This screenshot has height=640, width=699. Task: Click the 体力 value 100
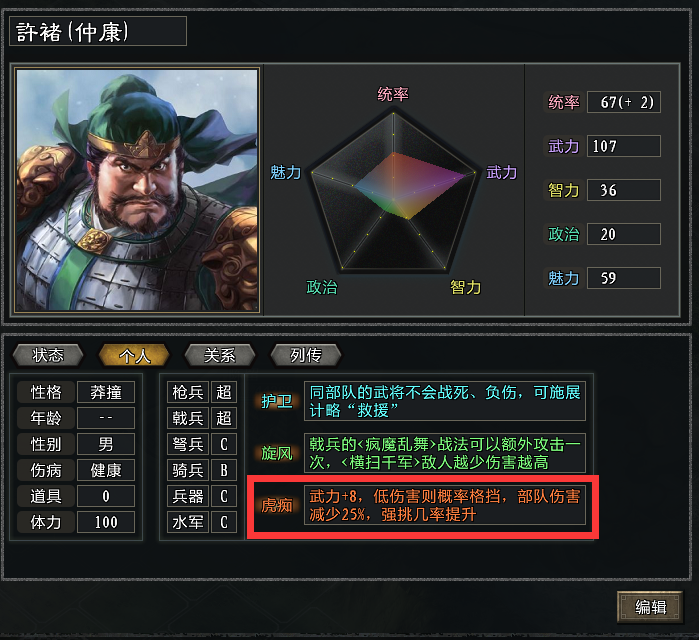click(x=106, y=522)
